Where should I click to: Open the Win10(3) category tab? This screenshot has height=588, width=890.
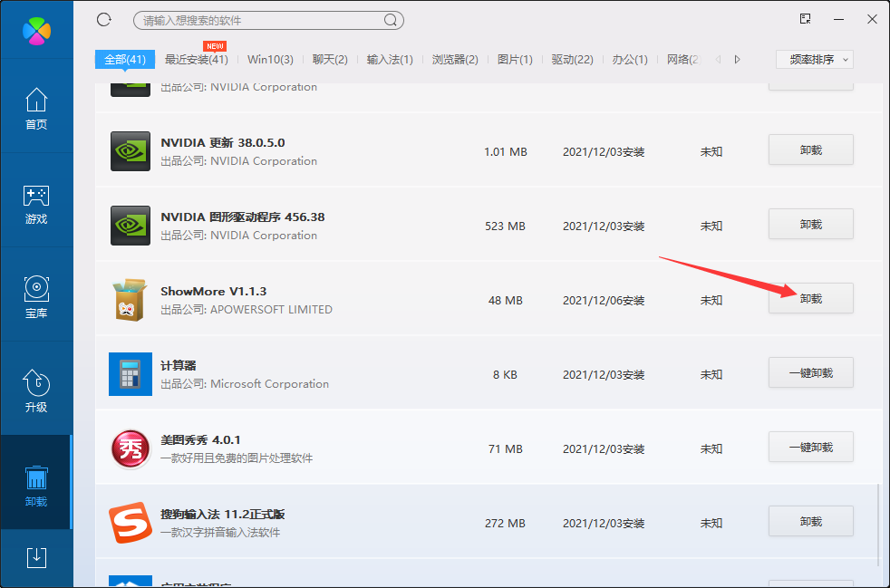point(270,59)
